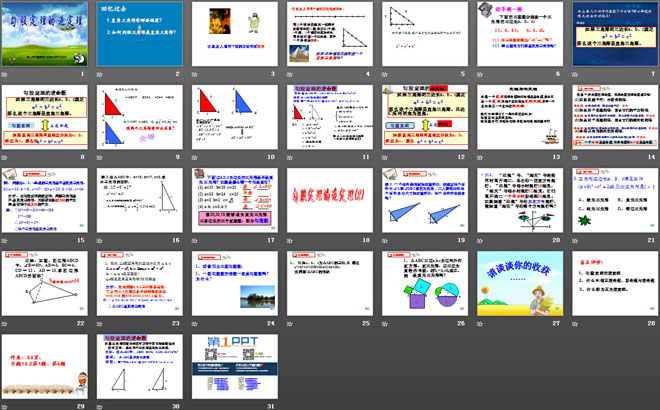This screenshot has height=410, width=660.
Task: Open slide 7 with dark blue background
Action: (612, 35)
